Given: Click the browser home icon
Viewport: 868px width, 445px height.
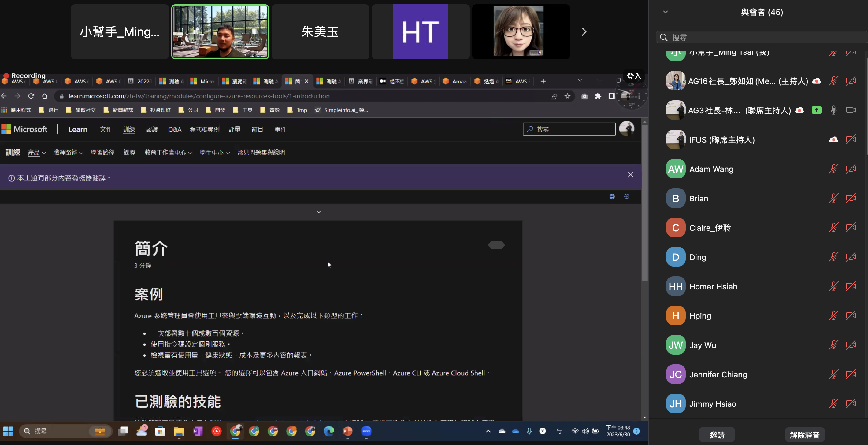Looking at the screenshot, I should (x=44, y=96).
